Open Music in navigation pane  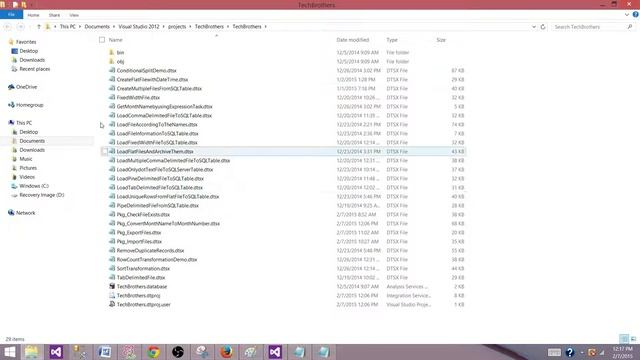[x=26, y=159]
